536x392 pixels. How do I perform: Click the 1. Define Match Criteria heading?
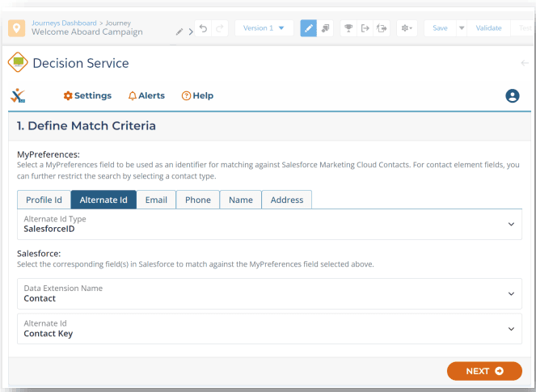pyautogui.click(x=87, y=126)
